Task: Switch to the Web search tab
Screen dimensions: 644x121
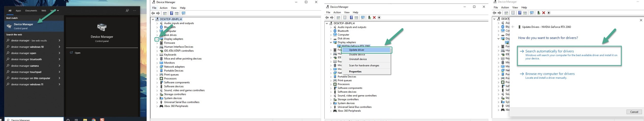Action: [44, 11]
